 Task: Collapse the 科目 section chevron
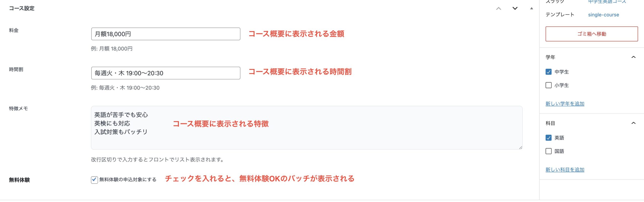[633, 123]
